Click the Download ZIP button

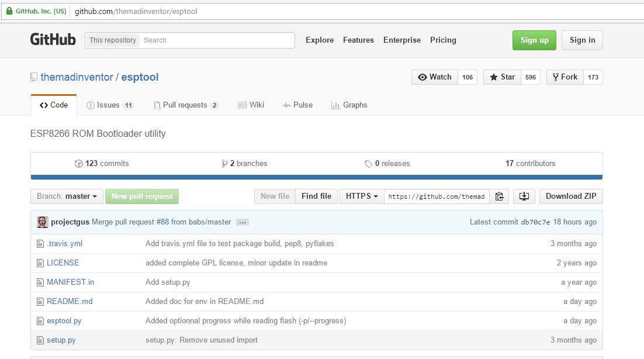pyautogui.click(x=570, y=196)
